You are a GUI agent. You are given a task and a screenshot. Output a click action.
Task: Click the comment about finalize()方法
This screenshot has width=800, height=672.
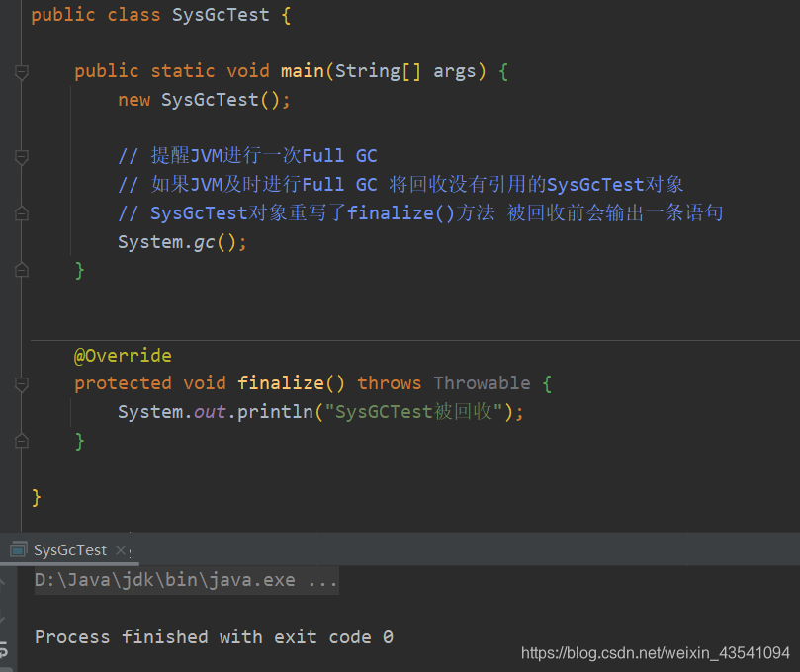pyautogui.click(x=420, y=212)
